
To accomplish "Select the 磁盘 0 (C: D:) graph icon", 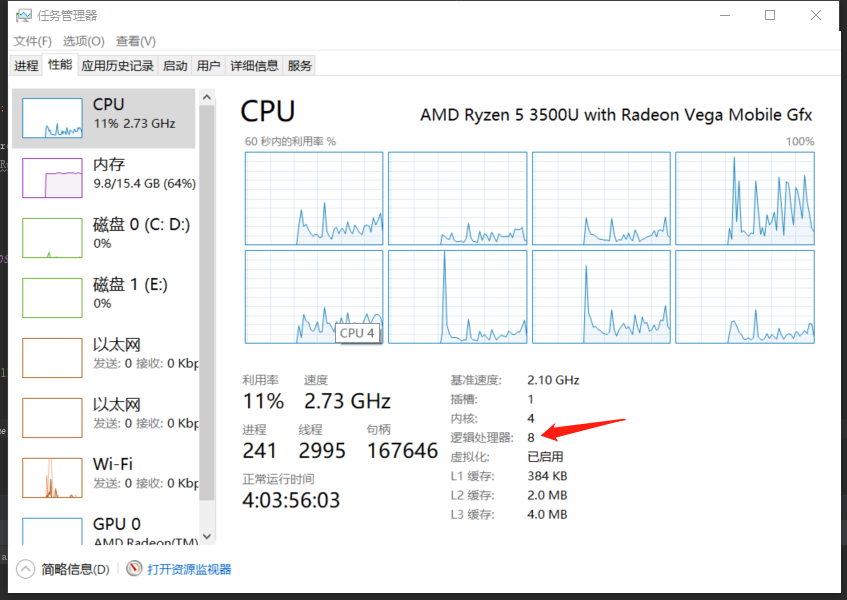I will (52, 238).
